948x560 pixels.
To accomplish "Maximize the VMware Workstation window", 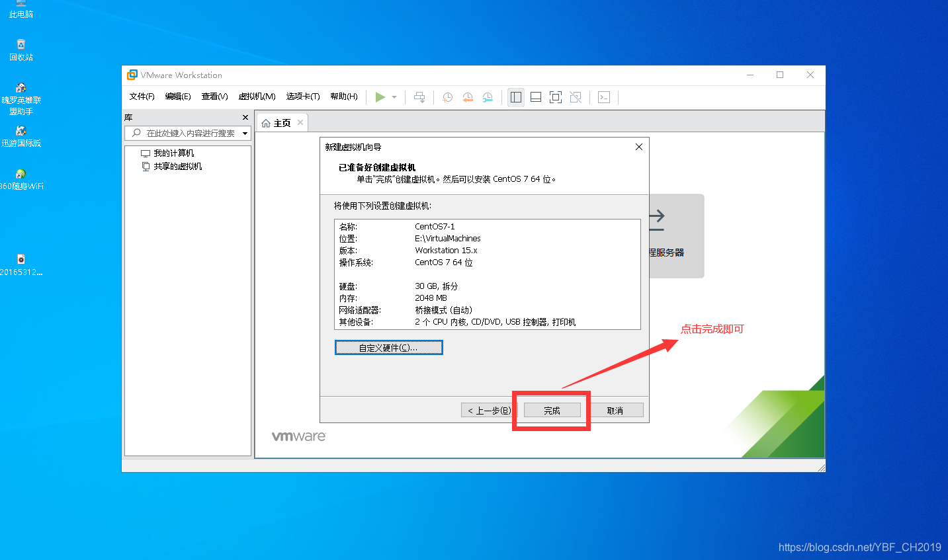I will pyautogui.click(x=780, y=75).
